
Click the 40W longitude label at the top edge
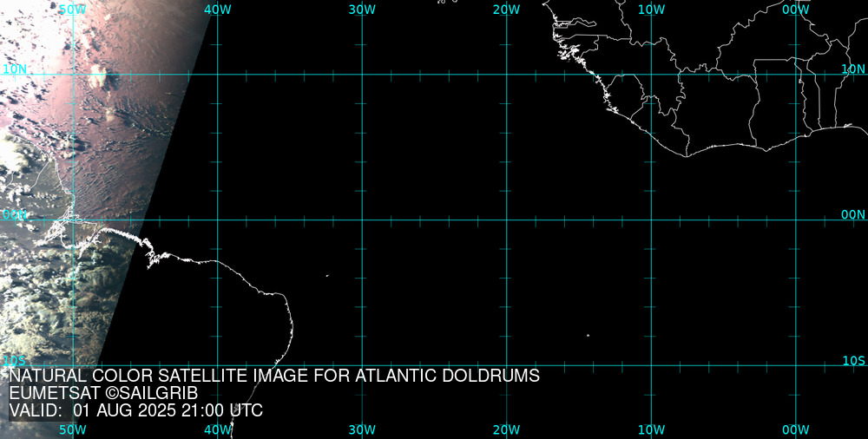(x=218, y=10)
